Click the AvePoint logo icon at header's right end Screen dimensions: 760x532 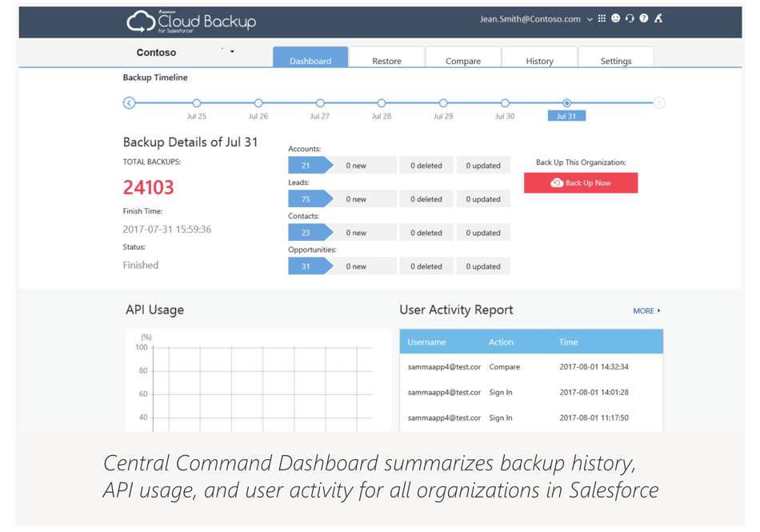658,18
